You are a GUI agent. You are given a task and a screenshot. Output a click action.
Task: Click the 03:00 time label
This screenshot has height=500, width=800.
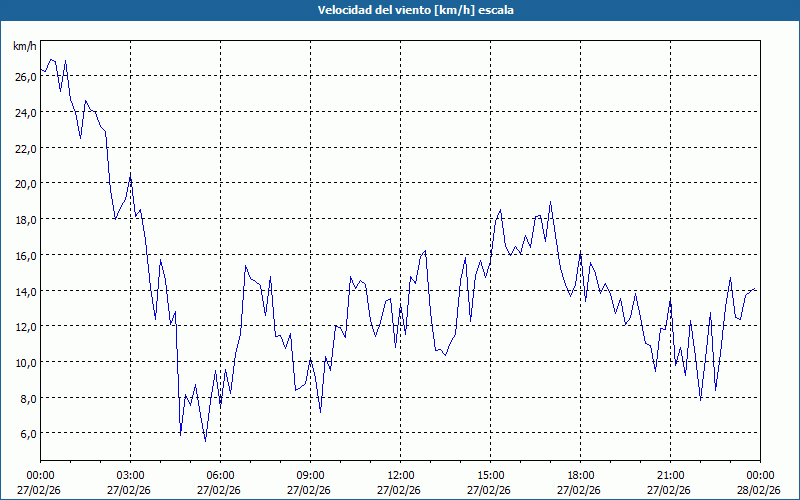click(130, 475)
